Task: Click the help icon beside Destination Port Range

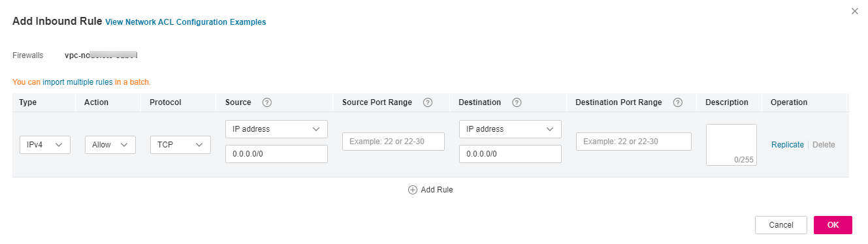Action: tap(678, 102)
